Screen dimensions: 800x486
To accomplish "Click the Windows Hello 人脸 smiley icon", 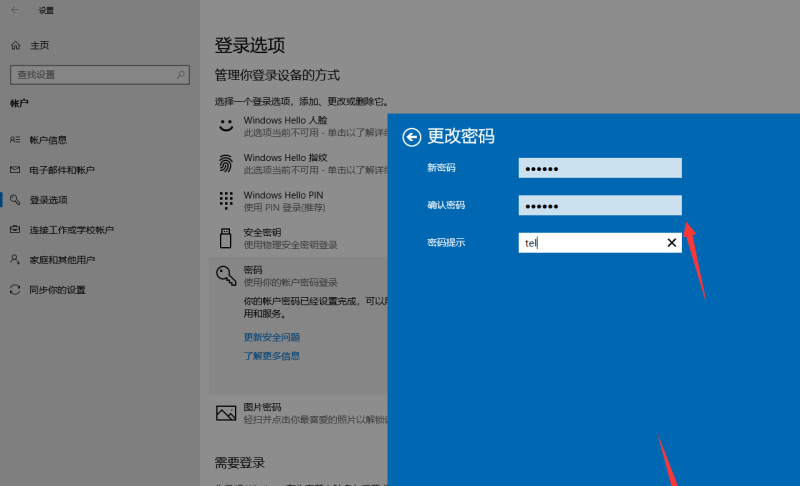I will 226,125.
